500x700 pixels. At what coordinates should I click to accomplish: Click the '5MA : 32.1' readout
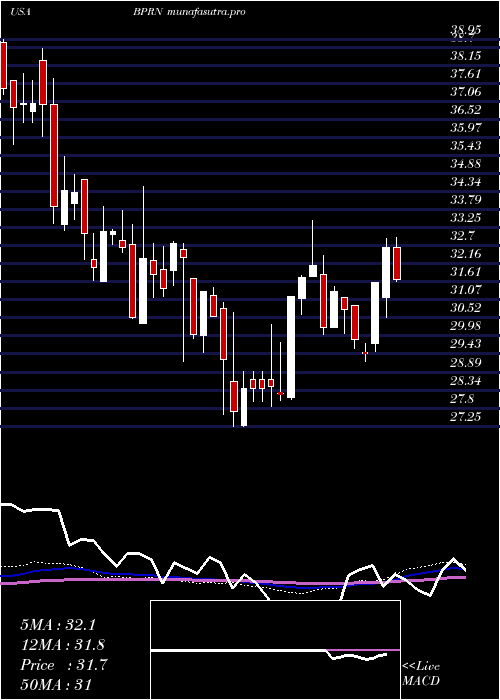(58, 625)
